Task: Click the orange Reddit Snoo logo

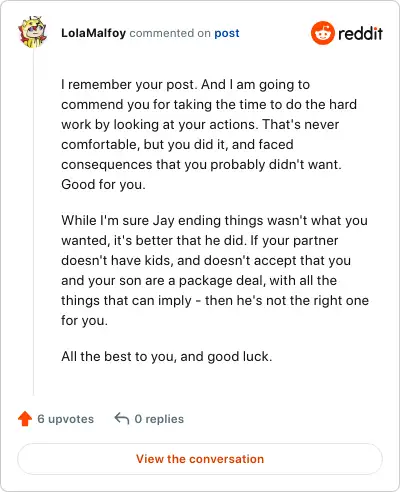Action: (x=322, y=33)
